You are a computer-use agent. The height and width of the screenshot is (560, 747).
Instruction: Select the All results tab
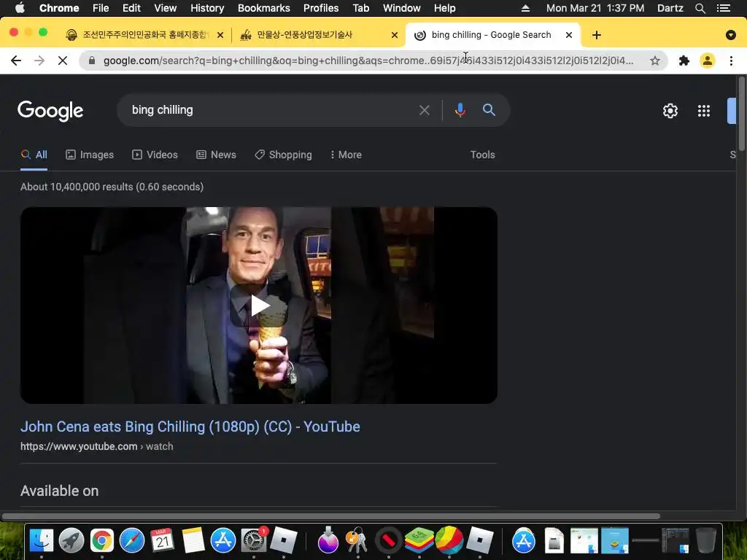pyautogui.click(x=34, y=155)
